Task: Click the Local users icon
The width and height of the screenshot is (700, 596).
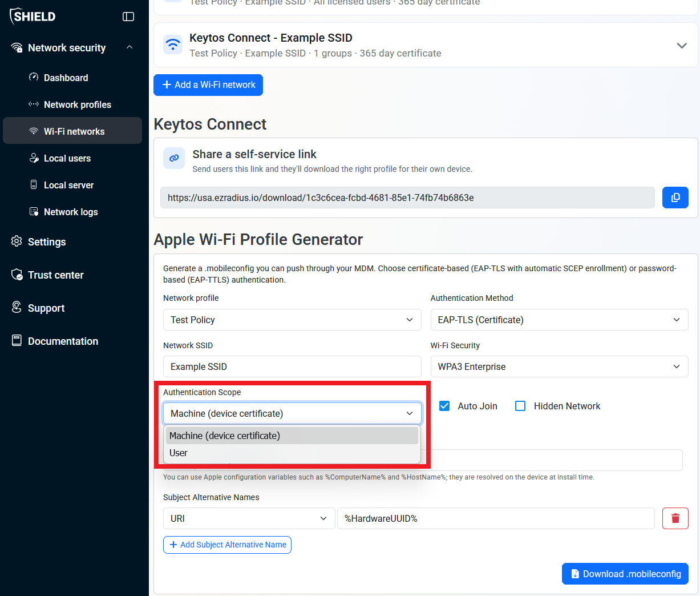Action: [34, 158]
